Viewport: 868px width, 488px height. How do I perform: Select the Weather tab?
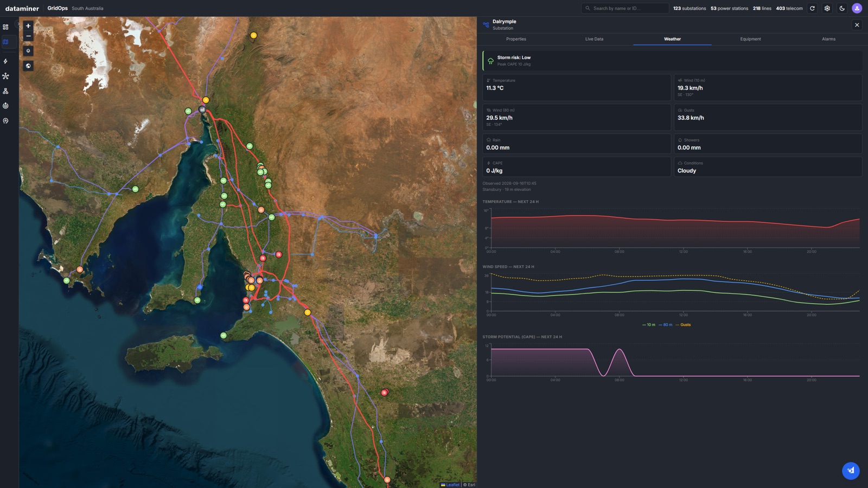tap(672, 39)
